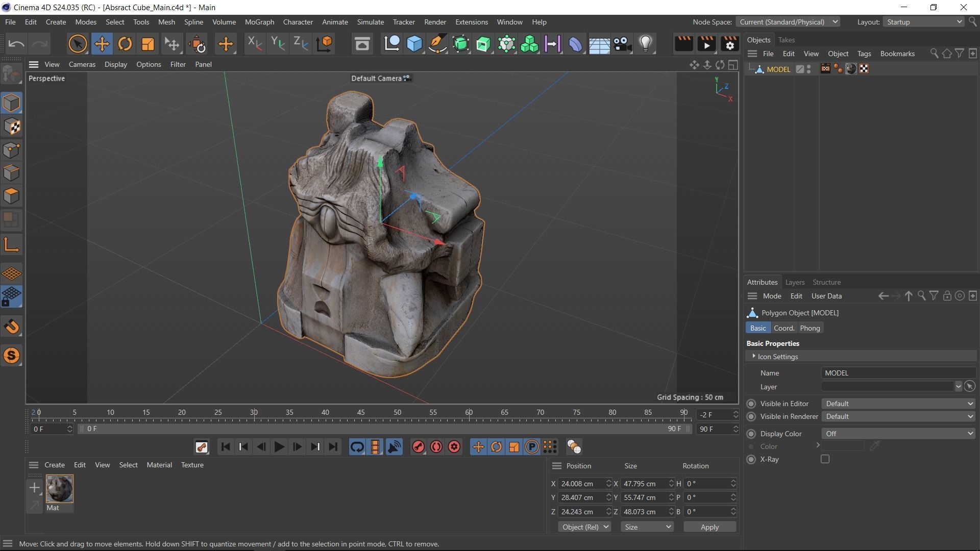
Task: Toggle the Z axis lock
Action: click(x=301, y=44)
